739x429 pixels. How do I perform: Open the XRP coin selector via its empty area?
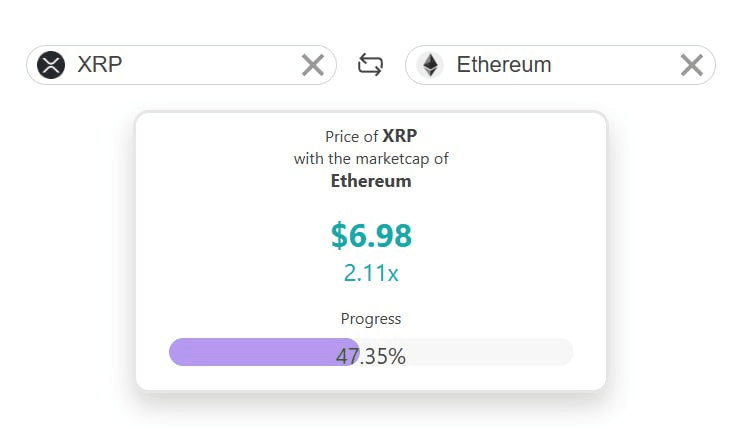[x=212, y=65]
